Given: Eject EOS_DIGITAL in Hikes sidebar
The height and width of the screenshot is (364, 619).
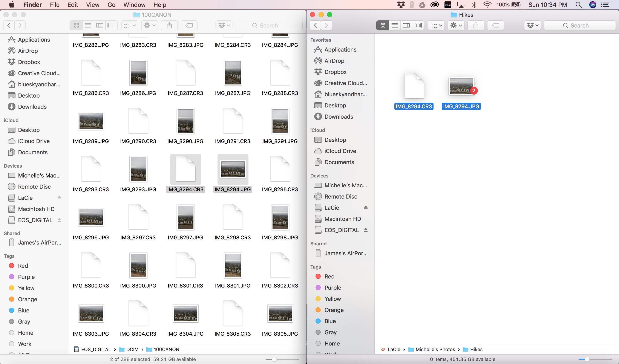Looking at the screenshot, I should point(366,230).
